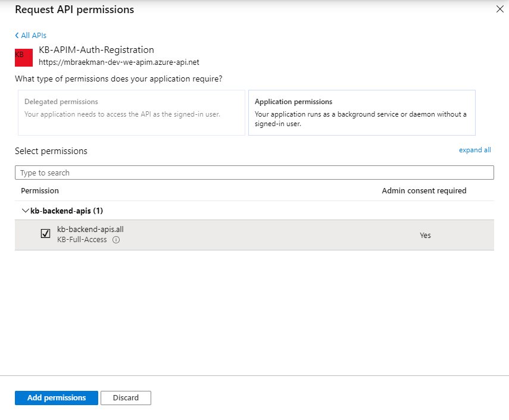Click the Type to search field
Screen dimensions: 509x420
pos(254,173)
